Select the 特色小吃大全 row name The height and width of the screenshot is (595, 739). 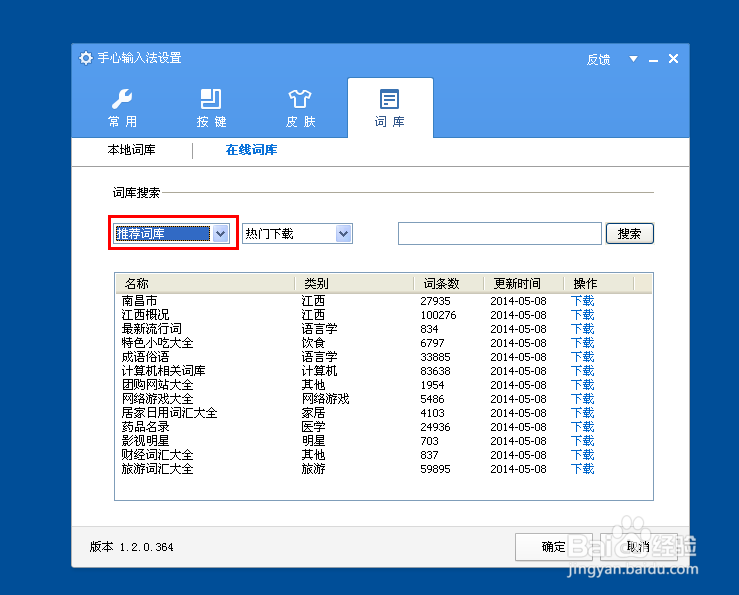157,343
